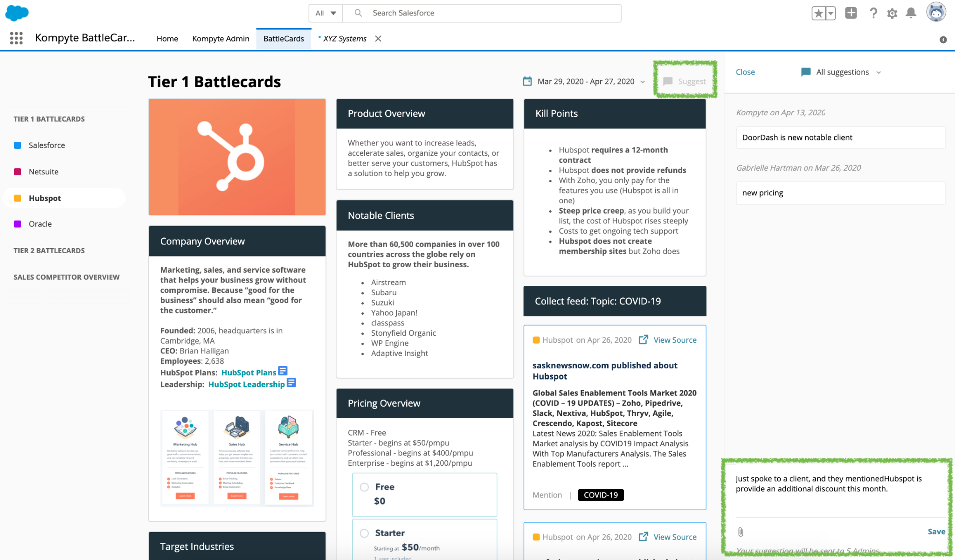Click the Suggest button
The height and width of the screenshot is (560, 955).
685,81
